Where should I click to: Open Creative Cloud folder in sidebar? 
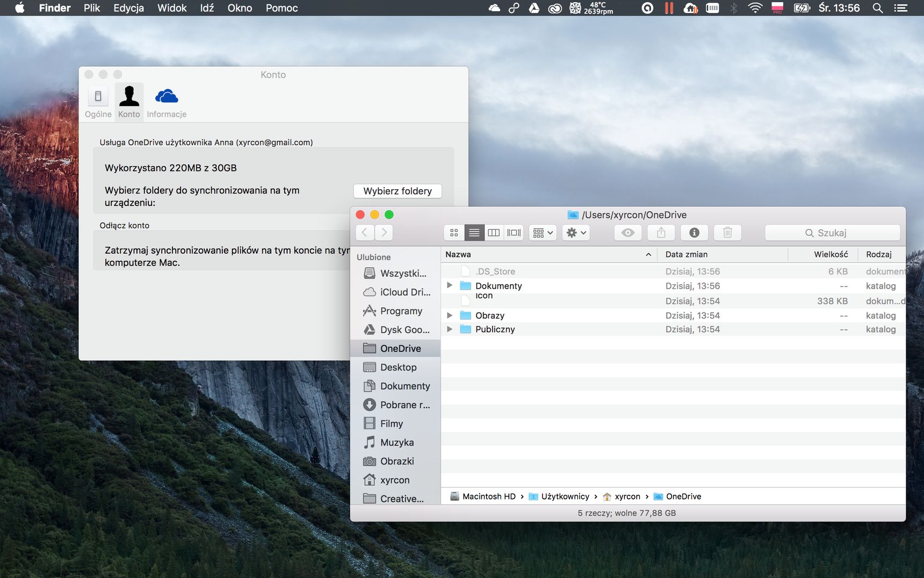click(x=395, y=498)
